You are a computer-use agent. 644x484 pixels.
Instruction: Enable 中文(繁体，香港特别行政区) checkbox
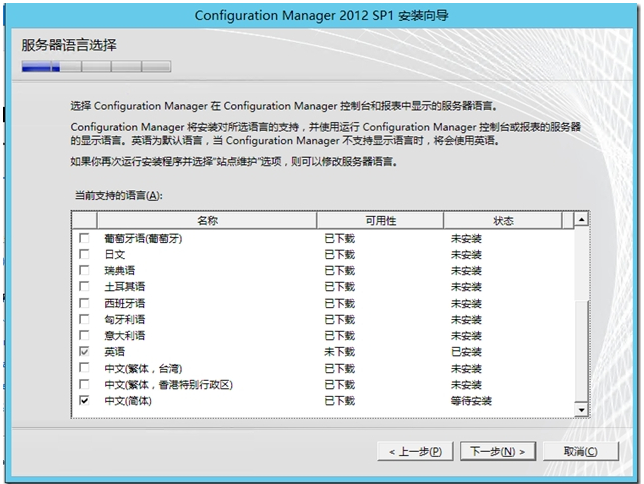[x=84, y=385]
